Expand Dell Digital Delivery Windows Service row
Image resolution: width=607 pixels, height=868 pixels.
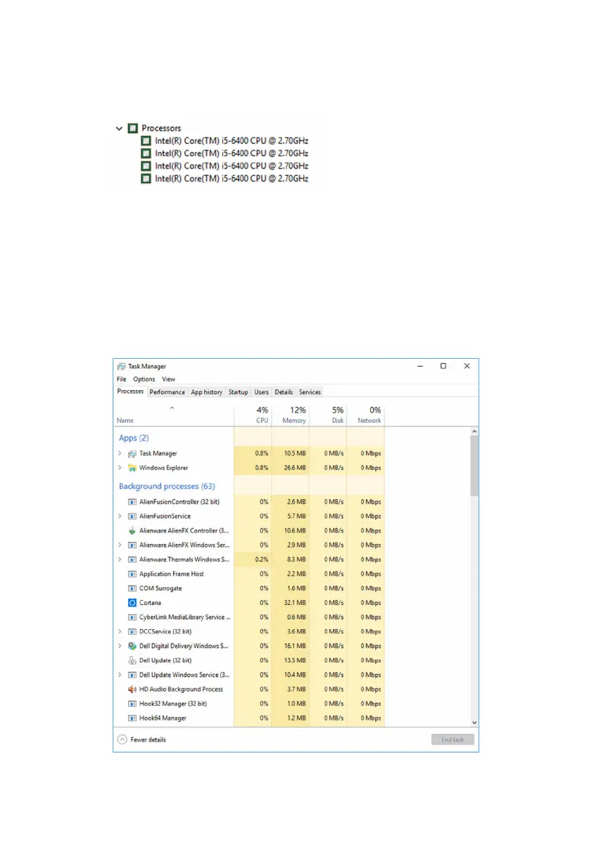click(x=120, y=646)
